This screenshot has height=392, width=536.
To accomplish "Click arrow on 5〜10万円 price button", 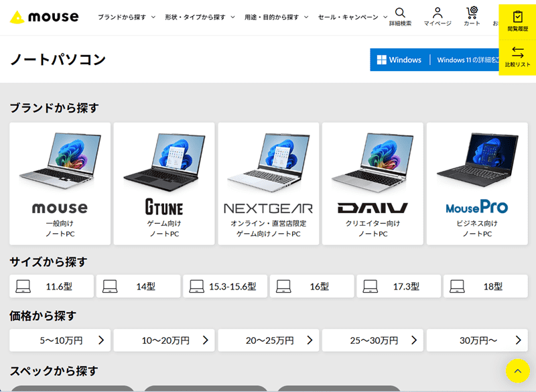I will pos(101,340).
